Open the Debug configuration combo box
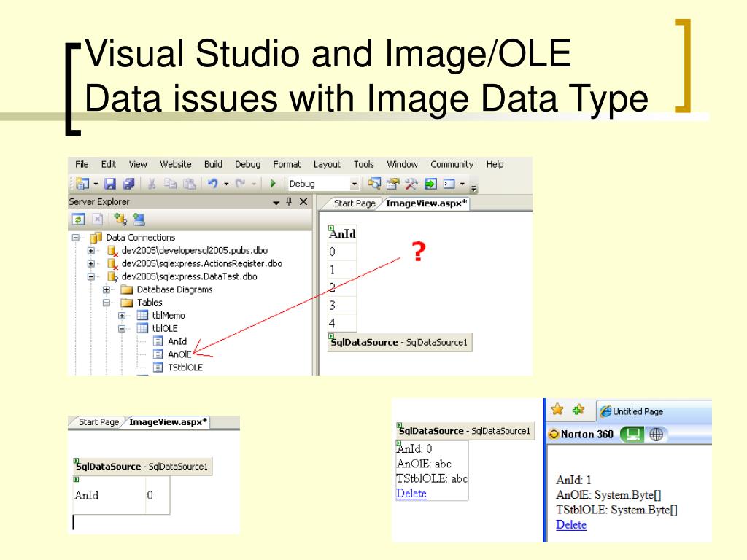This screenshot has width=747, height=560. click(323, 184)
